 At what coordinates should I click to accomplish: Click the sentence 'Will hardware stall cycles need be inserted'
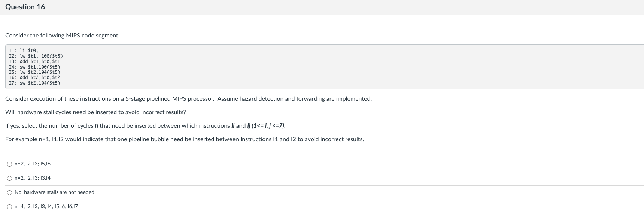click(95, 112)
